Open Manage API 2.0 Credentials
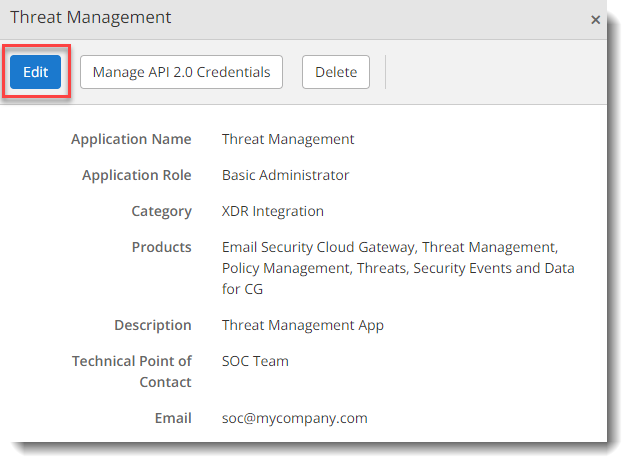This screenshot has width=632, height=467. pyautogui.click(x=181, y=72)
